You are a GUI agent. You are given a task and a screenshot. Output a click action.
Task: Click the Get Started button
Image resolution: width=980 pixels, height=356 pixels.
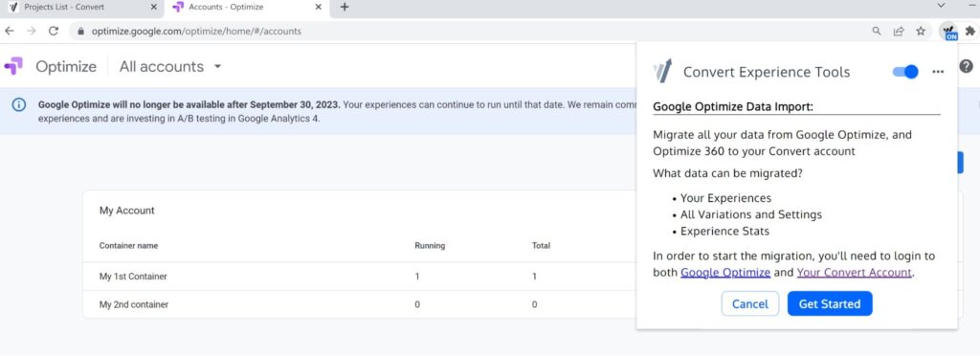coord(830,304)
